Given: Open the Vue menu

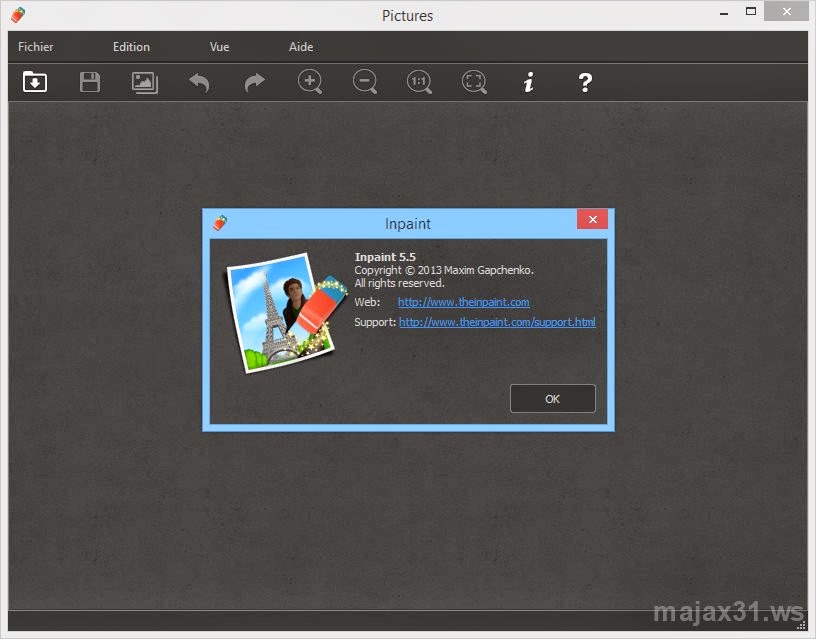Looking at the screenshot, I should coord(219,47).
